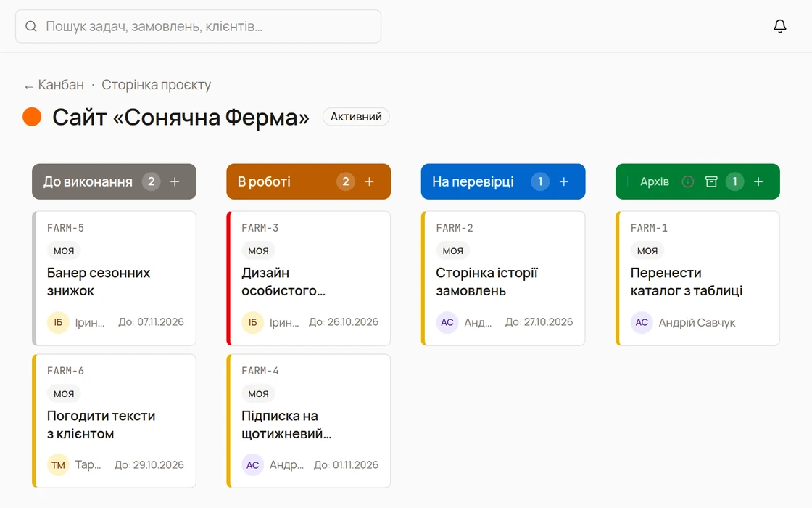This screenshot has height=508, width=812.
Task: Click the АС avatar on FARM-1 card
Action: coord(642,322)
